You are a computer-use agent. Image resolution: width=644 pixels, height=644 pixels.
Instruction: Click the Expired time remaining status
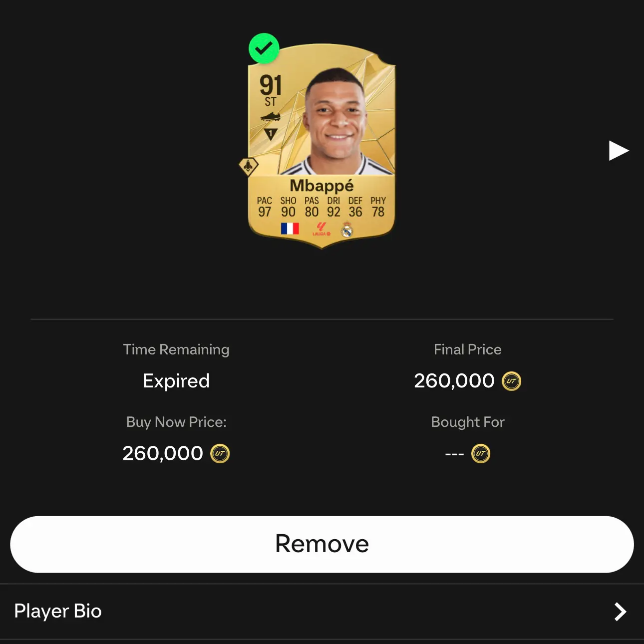[176, 381]
